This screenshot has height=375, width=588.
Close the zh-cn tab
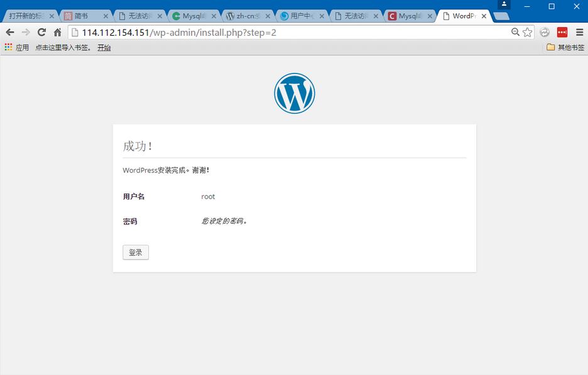click(x=268, y=16)
